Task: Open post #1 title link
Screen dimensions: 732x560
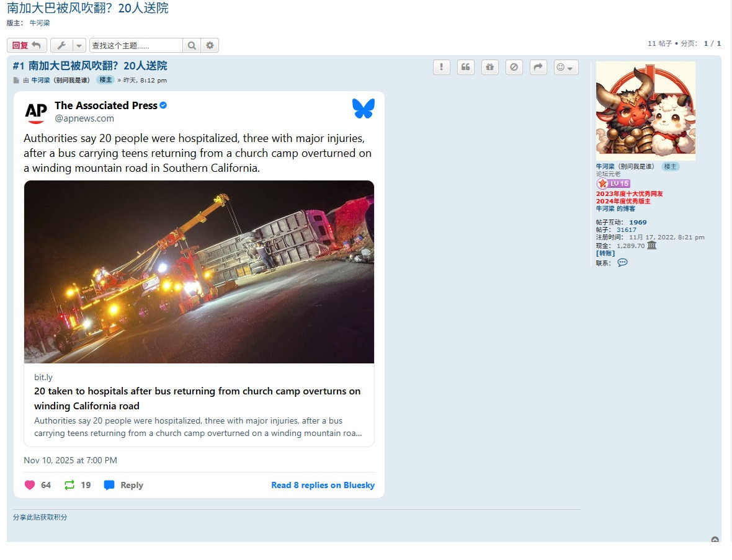Action: (x=90, y=66)
